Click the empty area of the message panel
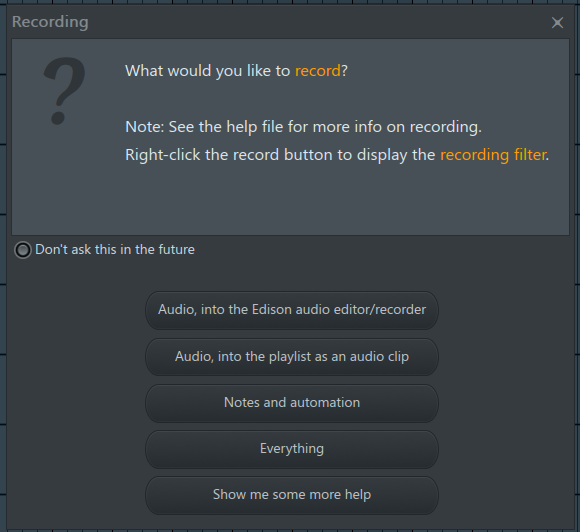Viewport: 580px width, 532px height. 290,200
